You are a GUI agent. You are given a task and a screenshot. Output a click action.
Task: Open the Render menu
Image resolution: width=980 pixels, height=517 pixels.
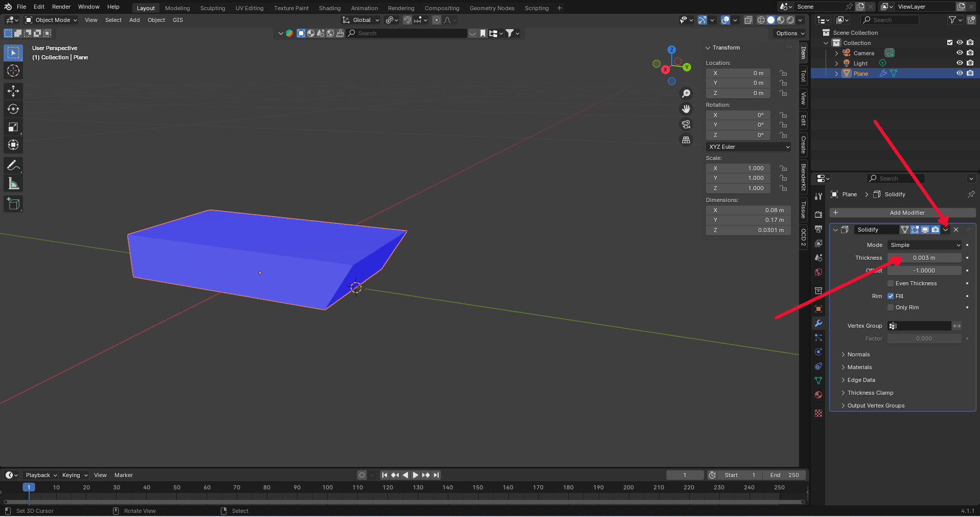(61, 7)
